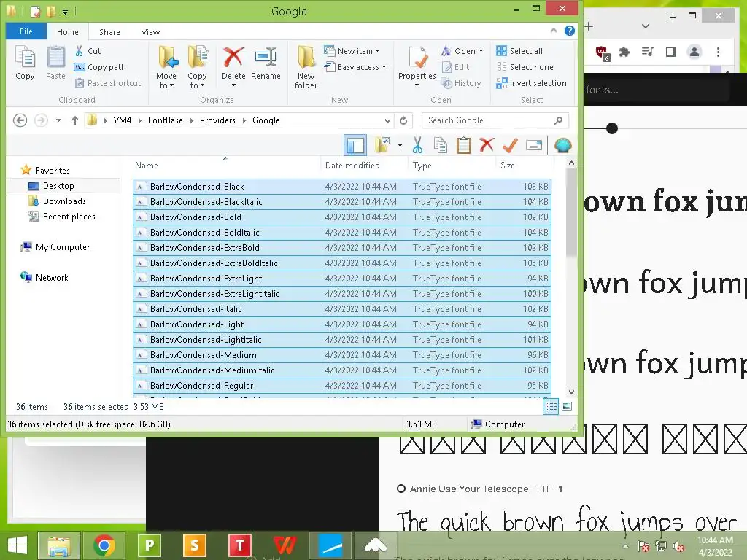The image size is (747, 560).
Task: Click the two-pages copy icon in lower toolbar
Action: tap(440, 145)
